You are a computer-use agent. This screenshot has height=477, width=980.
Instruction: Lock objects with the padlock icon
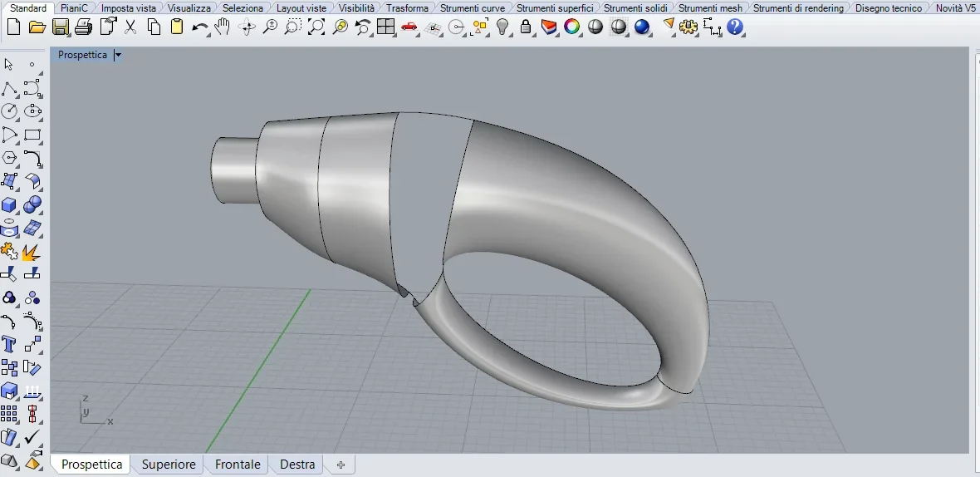click(x=526, y=27)
